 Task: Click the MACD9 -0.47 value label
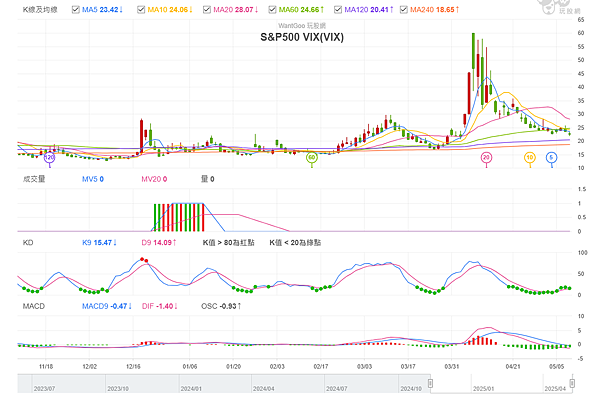point(106,306)
